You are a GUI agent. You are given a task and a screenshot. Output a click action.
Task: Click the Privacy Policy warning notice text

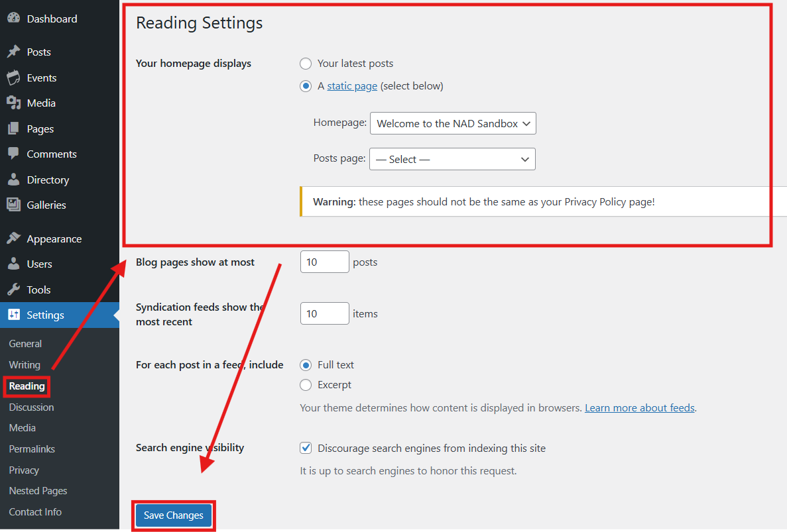click(x=484, y=202)
